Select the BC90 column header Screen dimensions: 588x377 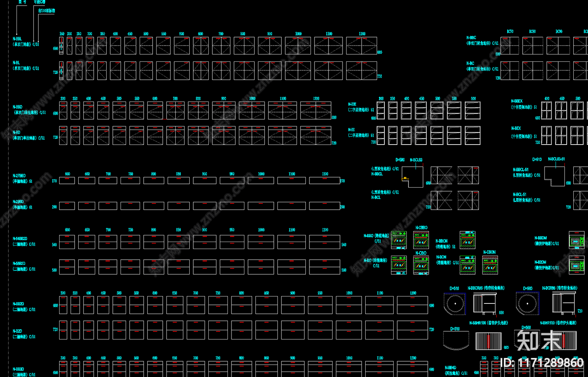tap(559, 32)
